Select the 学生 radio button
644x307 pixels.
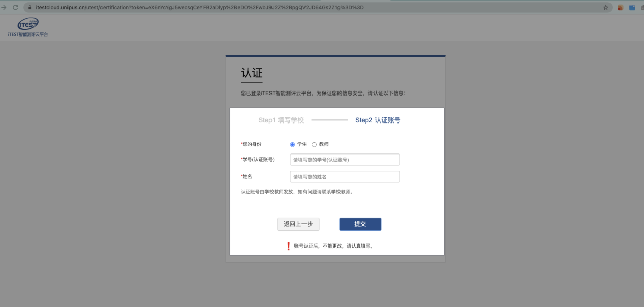pos(292,144)
